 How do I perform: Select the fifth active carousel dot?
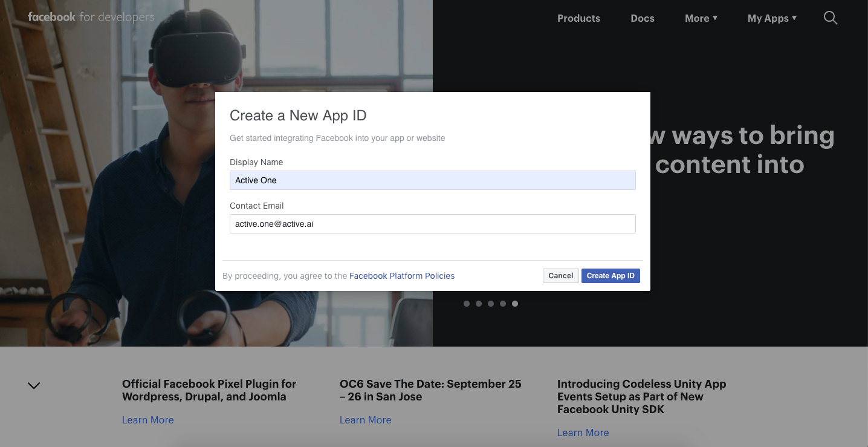coord(515,304)
